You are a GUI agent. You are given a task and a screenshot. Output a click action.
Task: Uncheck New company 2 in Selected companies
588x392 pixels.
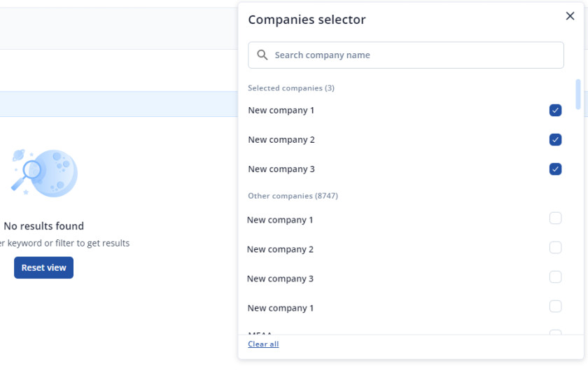555,139
